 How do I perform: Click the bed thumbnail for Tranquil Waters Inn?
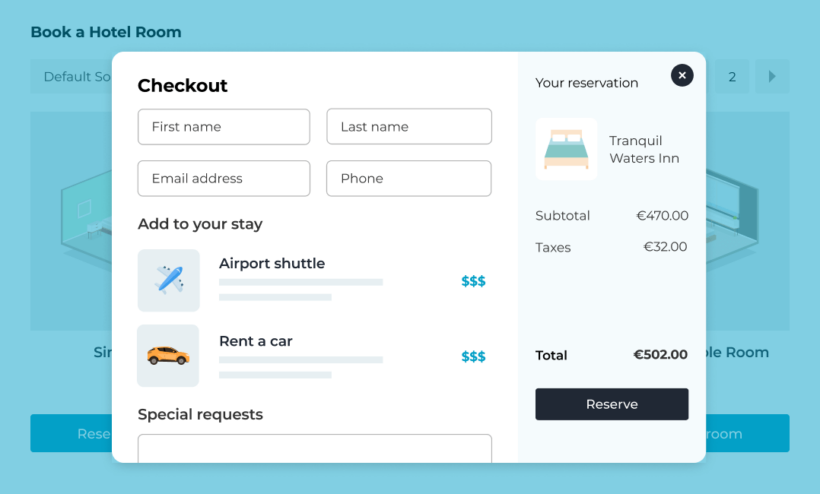(566, 149)
